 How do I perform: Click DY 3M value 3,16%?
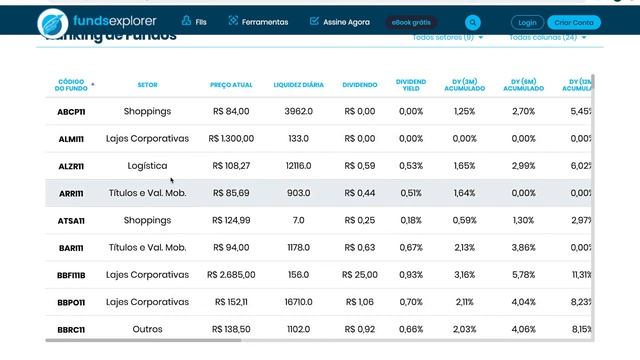pos(464,275)
